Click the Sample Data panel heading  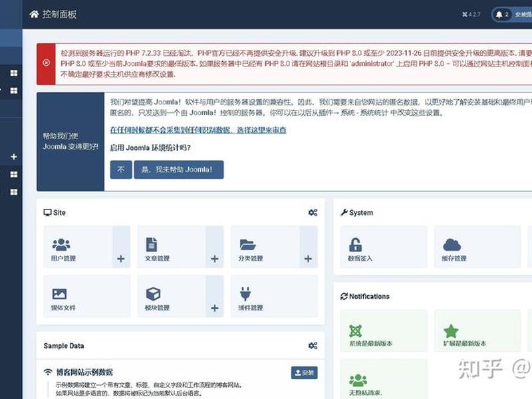coord(64,346)
